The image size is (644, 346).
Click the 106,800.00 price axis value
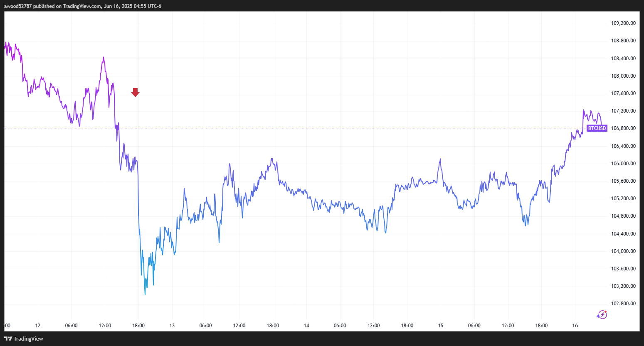[x=623, y=128]
